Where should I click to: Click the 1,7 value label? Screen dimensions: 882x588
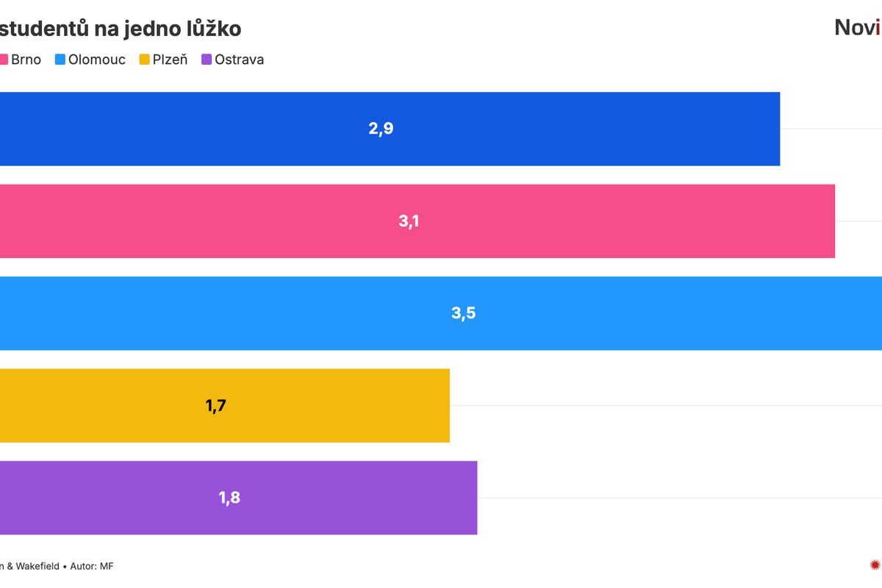(215, 405)
